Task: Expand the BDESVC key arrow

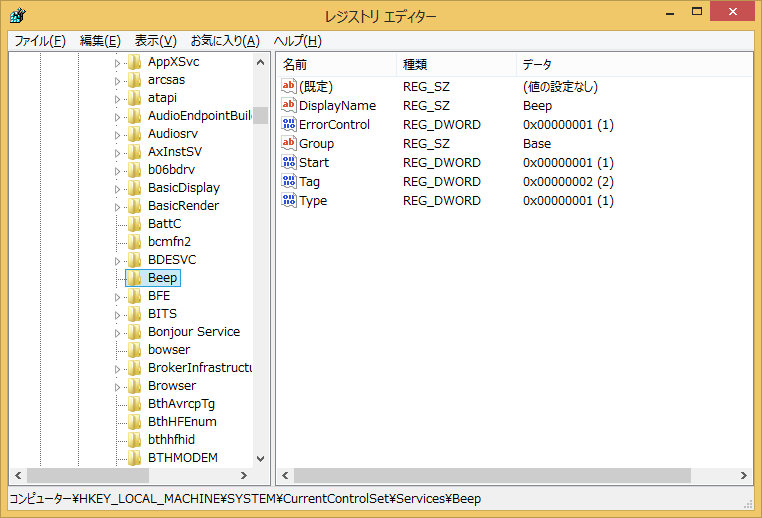Action: (x=117, y=260)
